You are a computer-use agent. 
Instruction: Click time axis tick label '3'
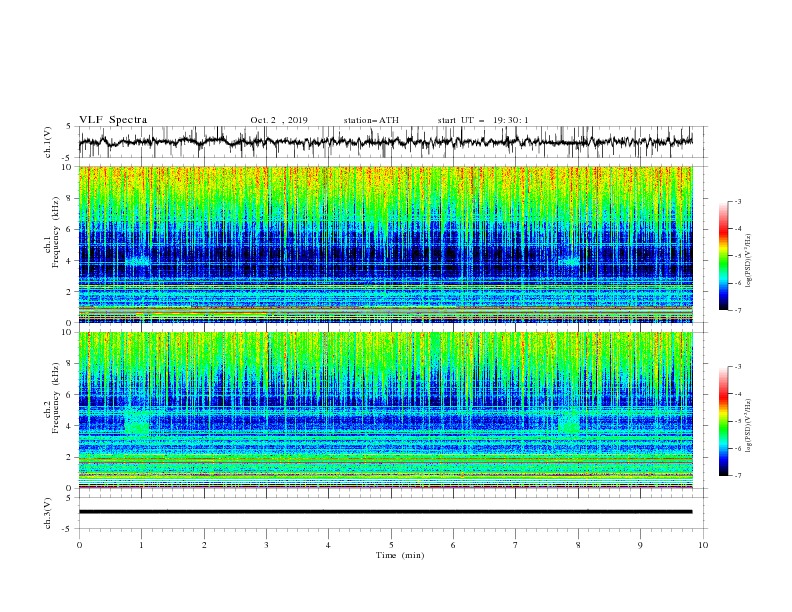(266, 545)
